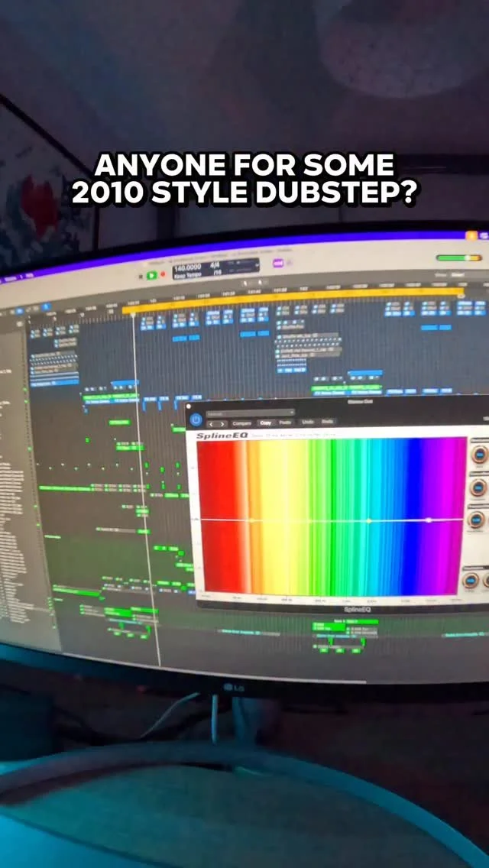Click the yellow cycle range bar
This screenshot has height=868, width=489.
293,299
